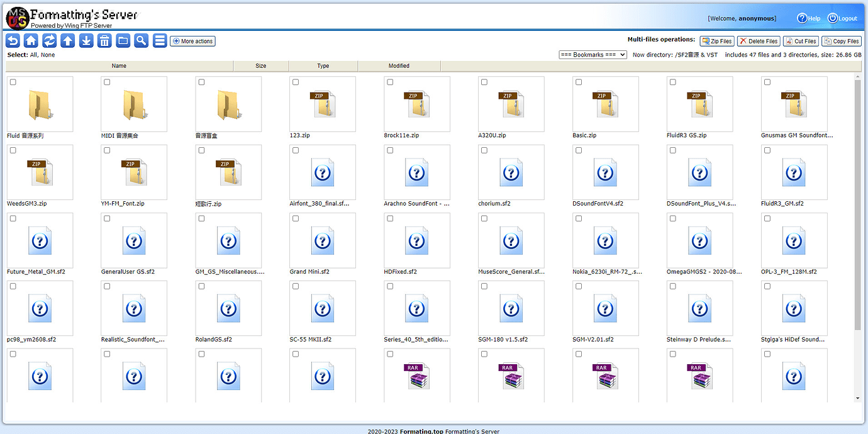Open search with the magnifier icon
The width and height of the screenshot is (868, 434).
[142, 41]
